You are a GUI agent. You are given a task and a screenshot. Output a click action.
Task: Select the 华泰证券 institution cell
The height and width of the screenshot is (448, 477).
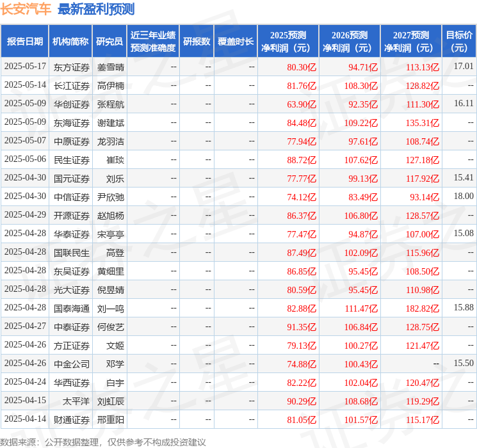pos(72,234)
